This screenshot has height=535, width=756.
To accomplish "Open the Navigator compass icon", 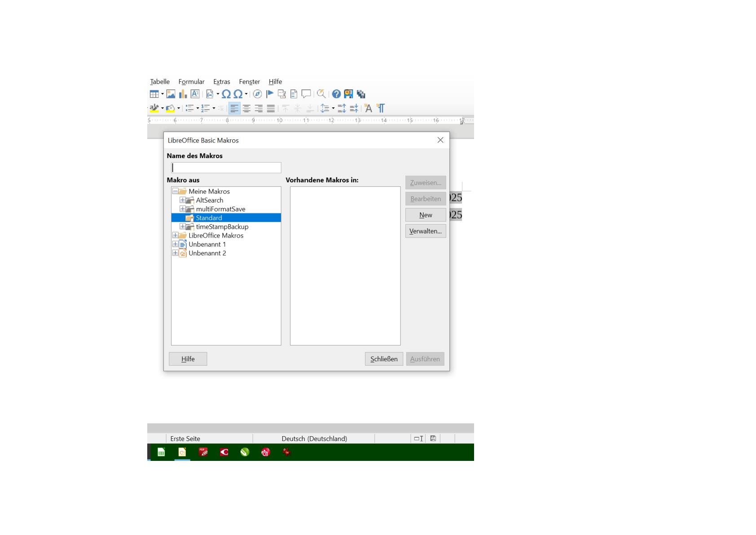I will coord(257,94).
